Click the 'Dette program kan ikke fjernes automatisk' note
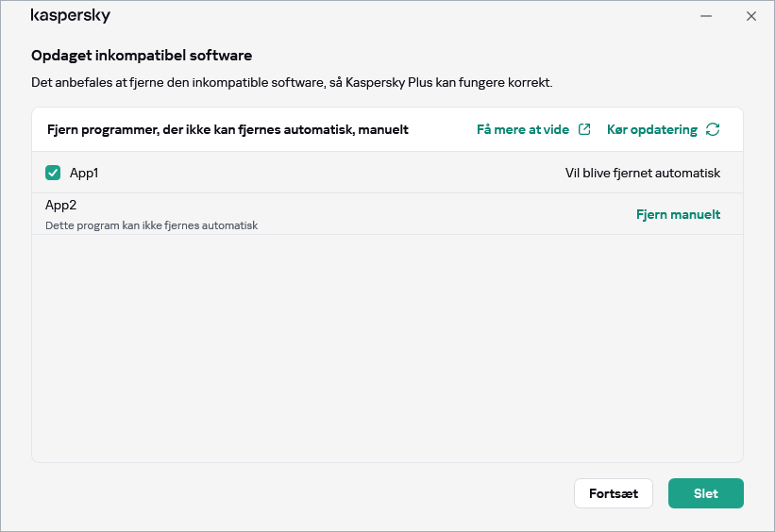Image resolution: width=775 pixels, height=532 pixels. pos(152,225)
